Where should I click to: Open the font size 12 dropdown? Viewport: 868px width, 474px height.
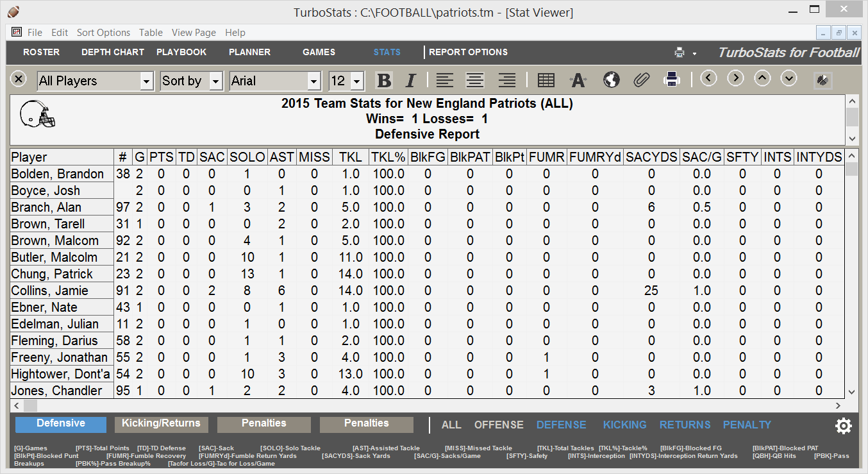[x=357, y=81]
